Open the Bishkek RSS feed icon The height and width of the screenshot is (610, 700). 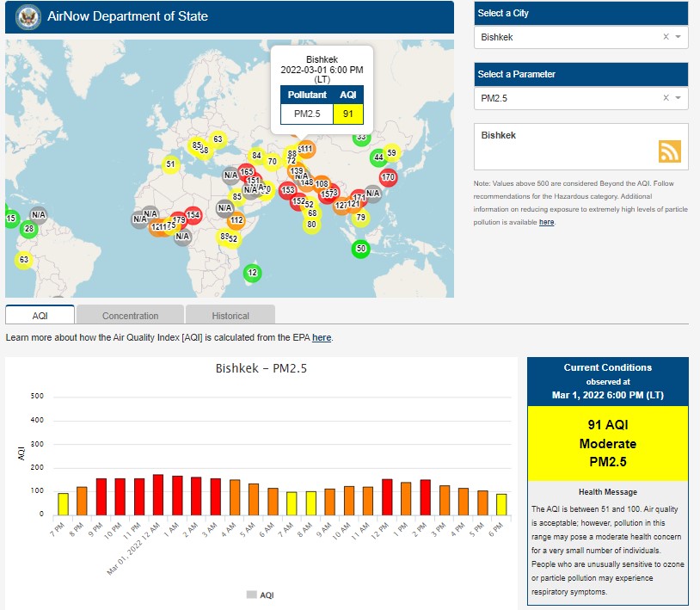[x=669, y=151]
